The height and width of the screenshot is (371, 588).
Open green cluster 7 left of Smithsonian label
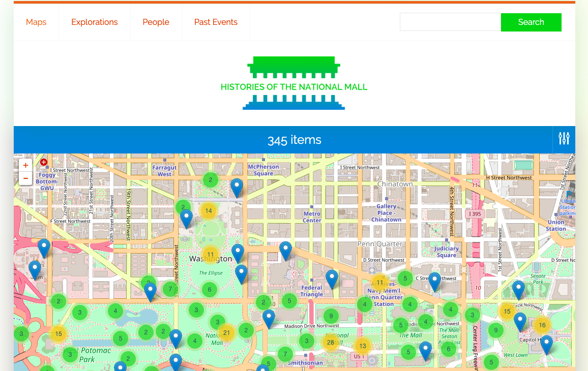pos(285,354)
